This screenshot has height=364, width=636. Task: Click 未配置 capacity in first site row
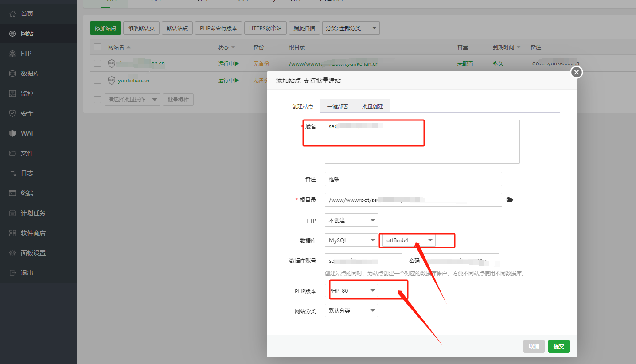click(465, 63)
